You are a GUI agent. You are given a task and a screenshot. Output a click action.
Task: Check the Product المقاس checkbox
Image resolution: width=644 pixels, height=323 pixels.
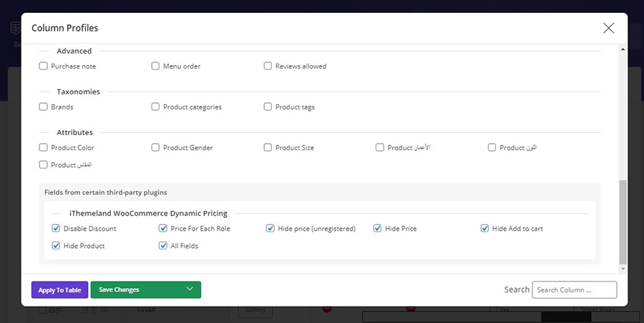click(43, 164)
